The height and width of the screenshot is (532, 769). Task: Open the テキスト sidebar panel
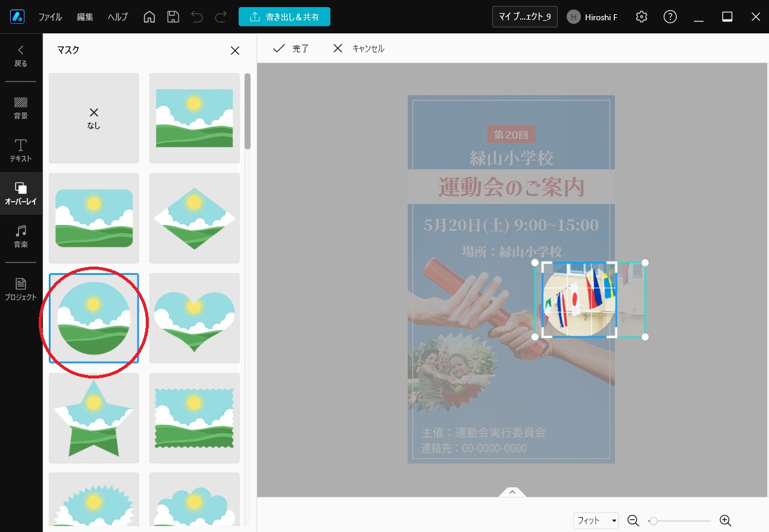click(21, 151)
